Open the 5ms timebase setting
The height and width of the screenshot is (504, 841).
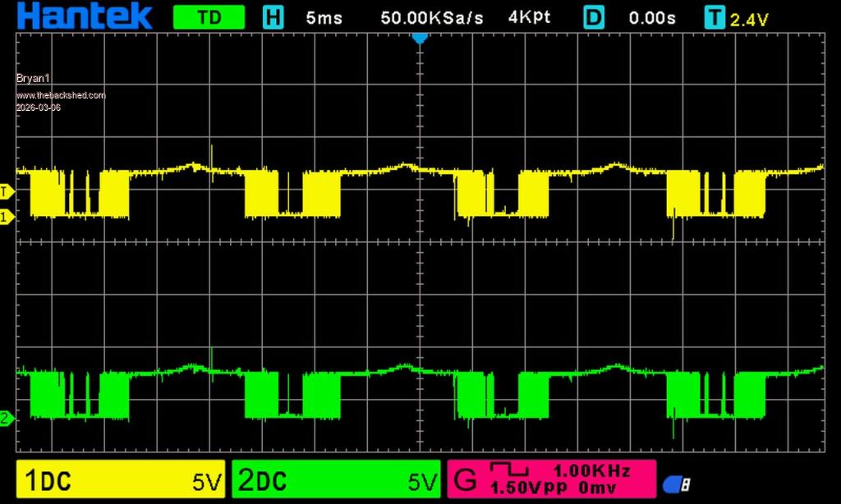coord(324,18)
